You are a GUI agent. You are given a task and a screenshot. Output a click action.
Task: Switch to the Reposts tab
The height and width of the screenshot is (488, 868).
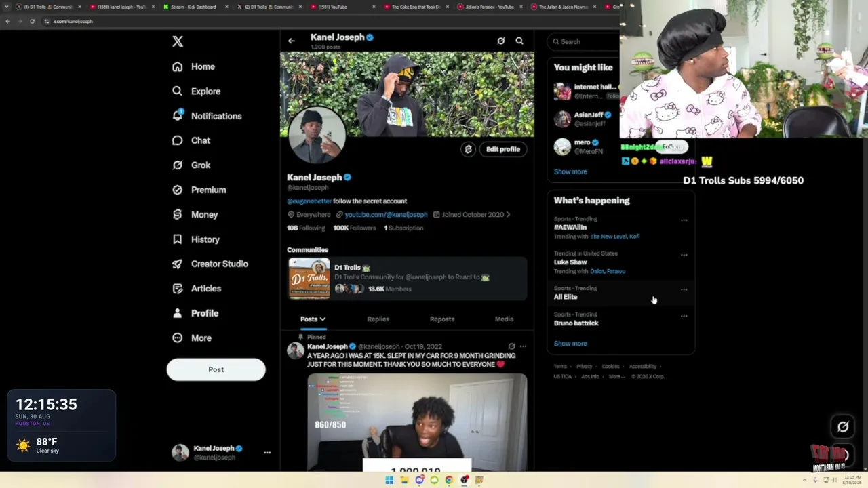[442, 319]
